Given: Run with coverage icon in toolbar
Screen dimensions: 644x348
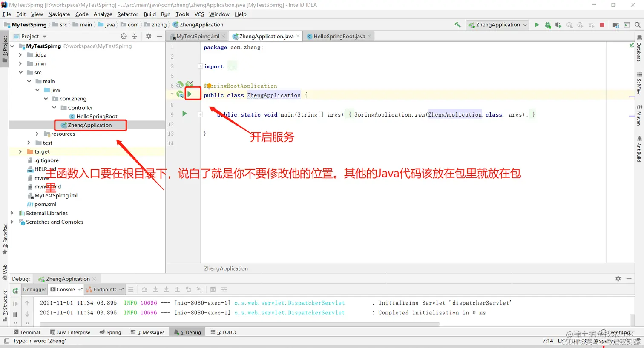Looking at the screenshot, I should click(558, 25).
